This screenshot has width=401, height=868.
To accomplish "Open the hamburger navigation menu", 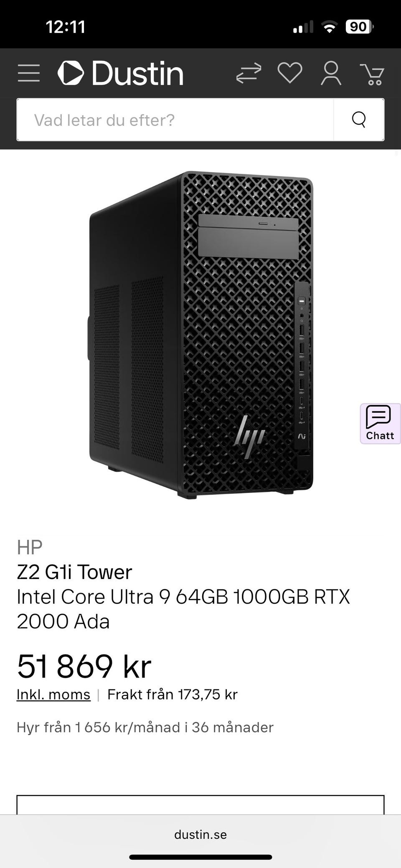I will coord(29,73).
